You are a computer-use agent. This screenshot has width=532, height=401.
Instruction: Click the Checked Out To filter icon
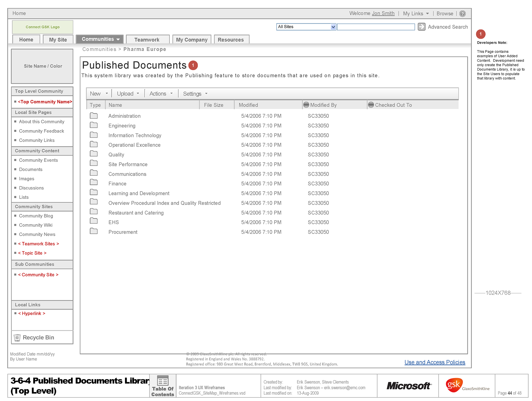click(371, 105)
